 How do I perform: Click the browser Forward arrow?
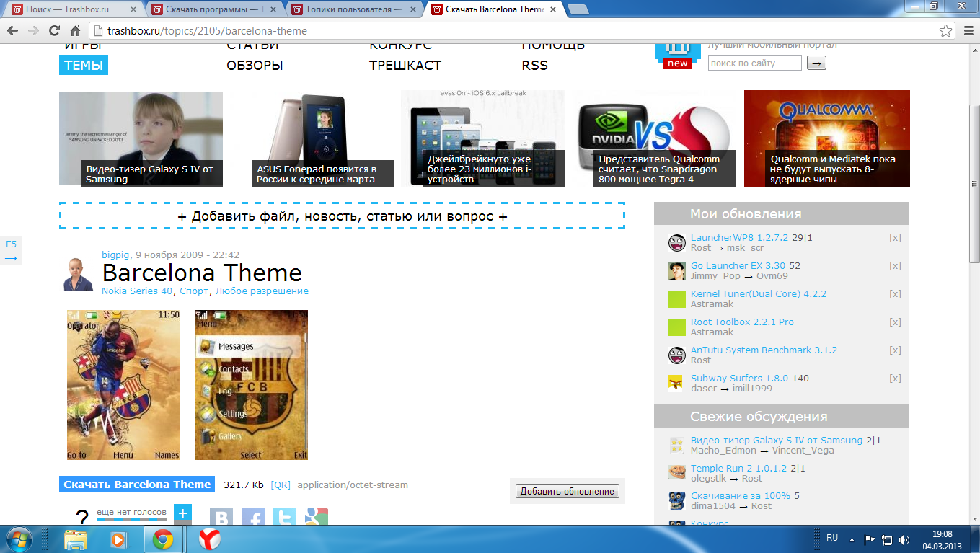[33, 31]
